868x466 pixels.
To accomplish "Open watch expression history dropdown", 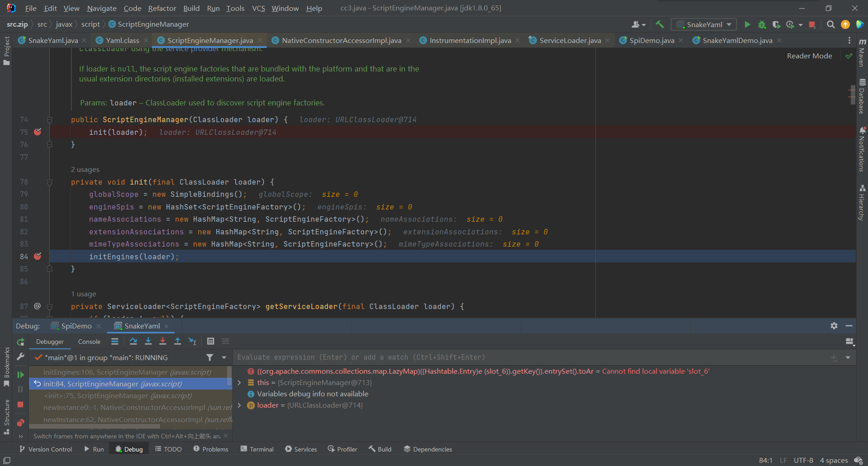I will [848, 358].
